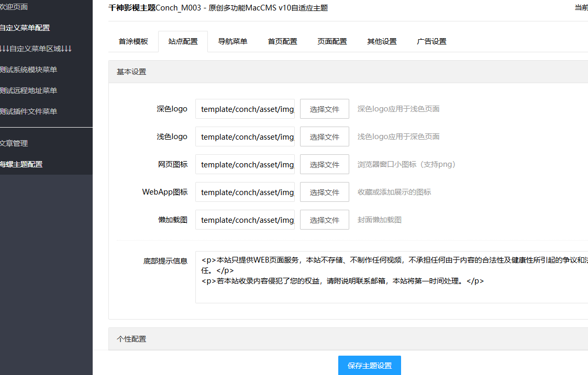Screen dimensions: 588x375
Task: Choose file for 懒加载图
Action: coord(324,220)
